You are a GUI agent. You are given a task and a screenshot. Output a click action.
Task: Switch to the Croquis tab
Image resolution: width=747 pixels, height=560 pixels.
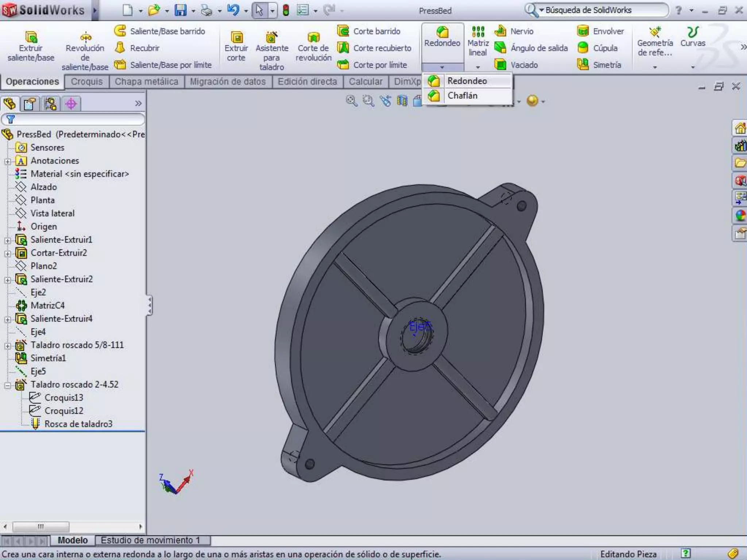pyautogui.click(x=87, y=82)
